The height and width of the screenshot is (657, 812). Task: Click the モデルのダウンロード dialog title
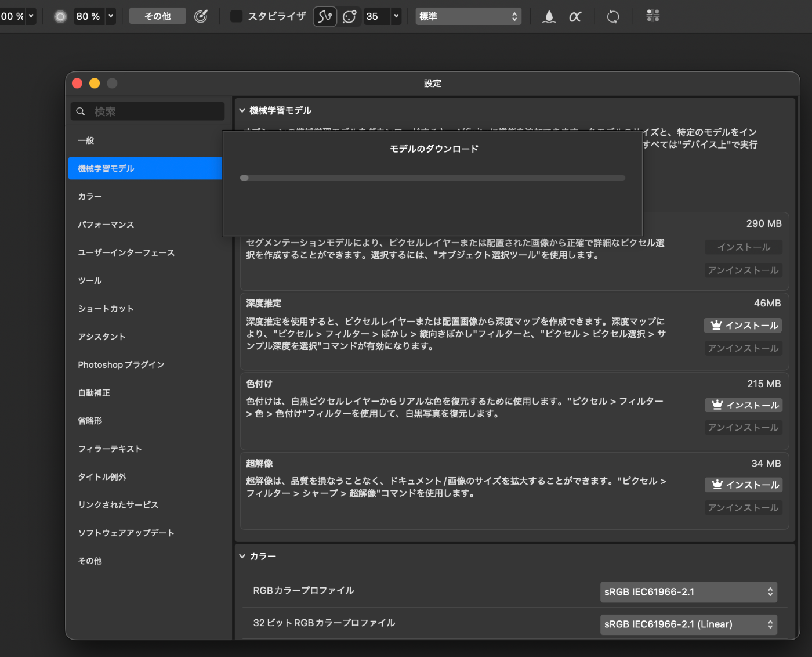point(434,149)
